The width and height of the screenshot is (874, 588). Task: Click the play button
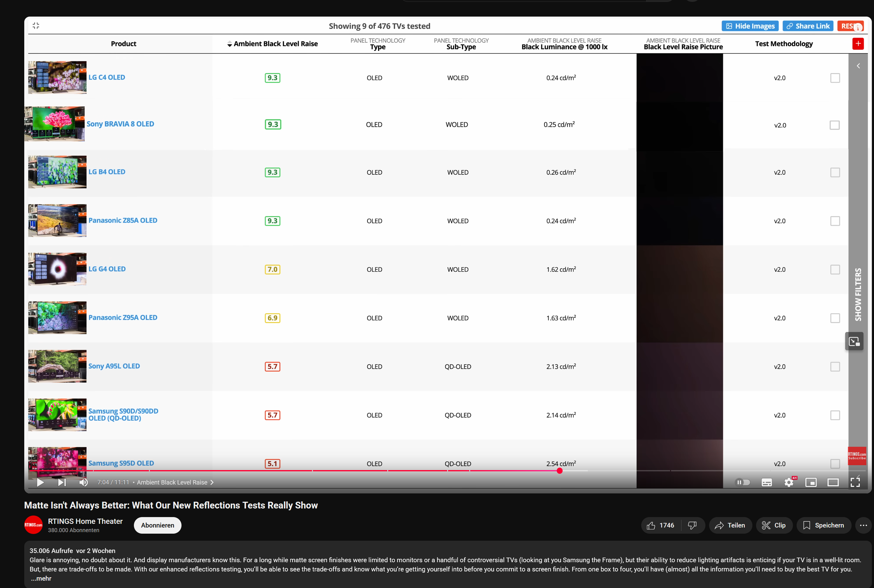click(x=40, y=482)
